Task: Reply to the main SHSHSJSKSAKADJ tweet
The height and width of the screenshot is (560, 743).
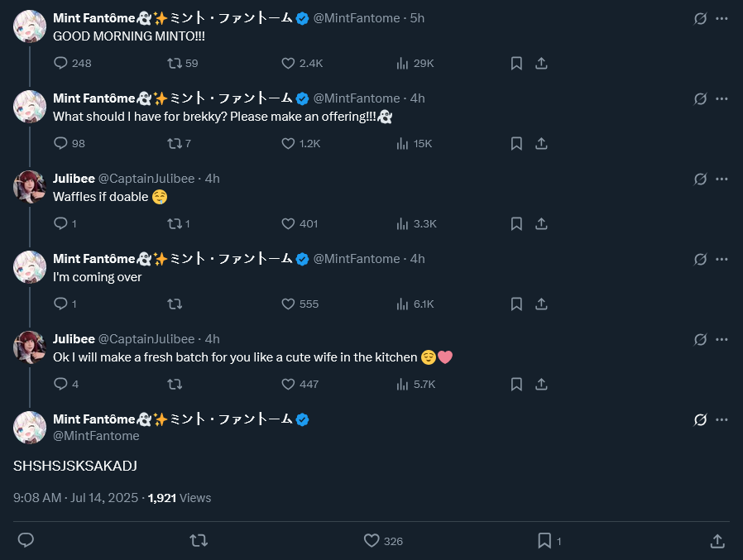Action: click(x=26, y=541)
